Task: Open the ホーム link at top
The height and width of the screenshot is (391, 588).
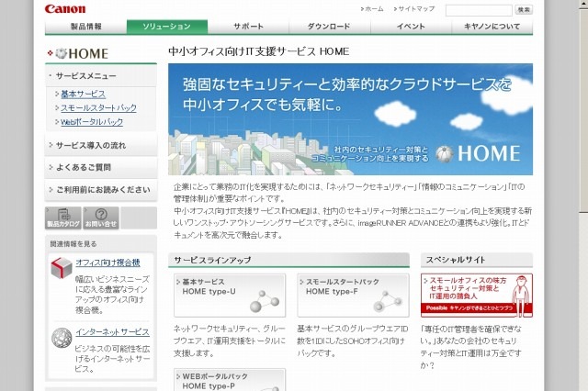Action: (372, 9)
